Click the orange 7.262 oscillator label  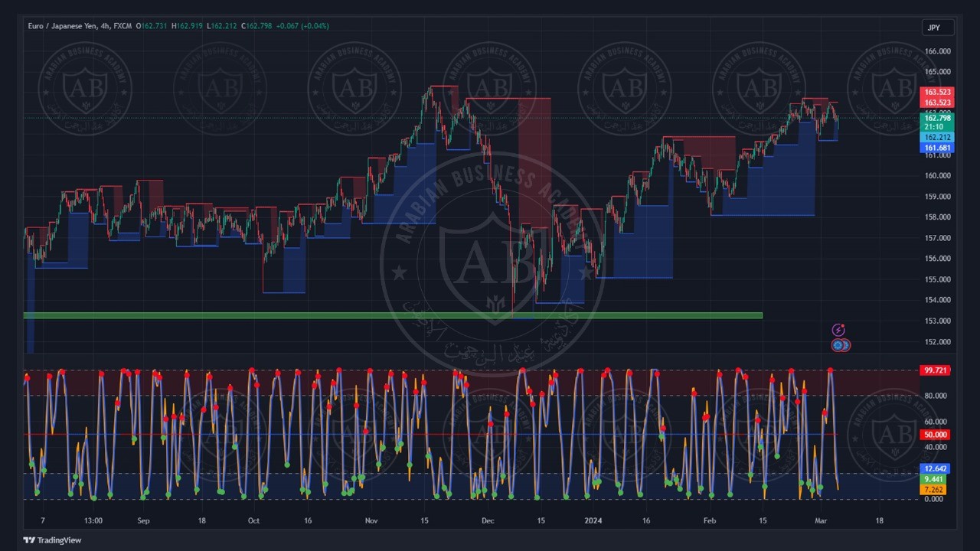(933, 490)
